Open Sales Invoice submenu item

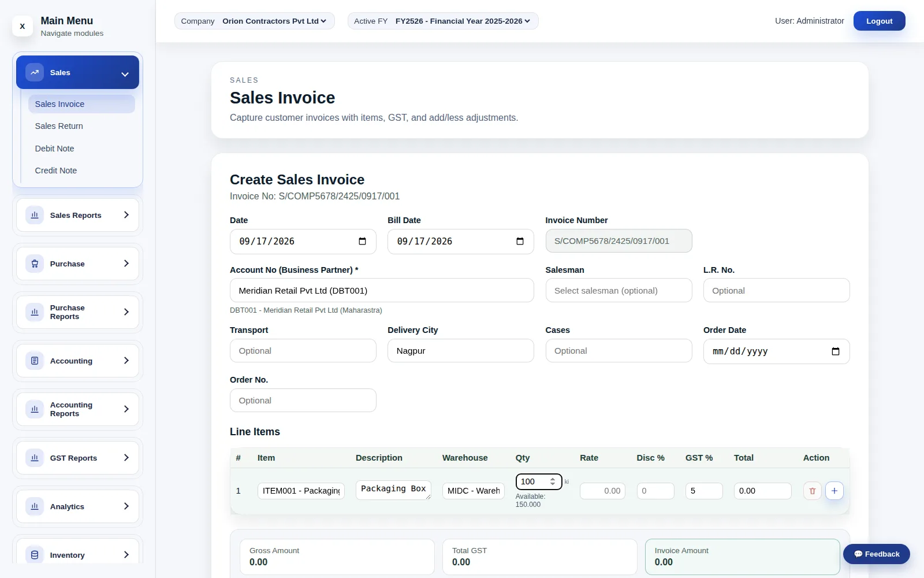(81, 104)
